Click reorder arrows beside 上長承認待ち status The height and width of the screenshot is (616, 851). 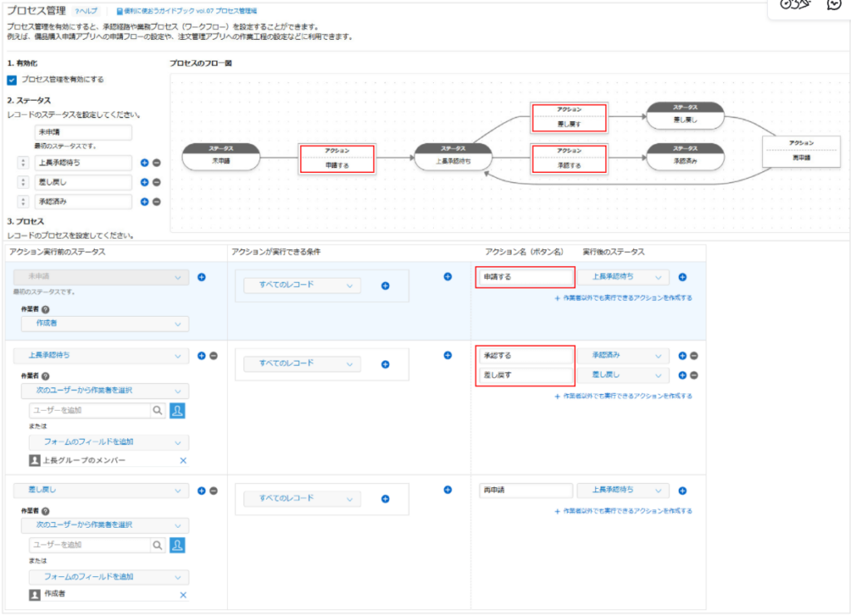[x=22, y=163]
